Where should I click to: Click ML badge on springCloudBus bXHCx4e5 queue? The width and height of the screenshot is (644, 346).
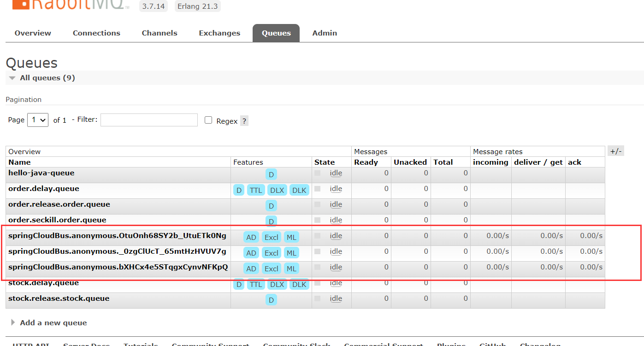click(291, 268)
